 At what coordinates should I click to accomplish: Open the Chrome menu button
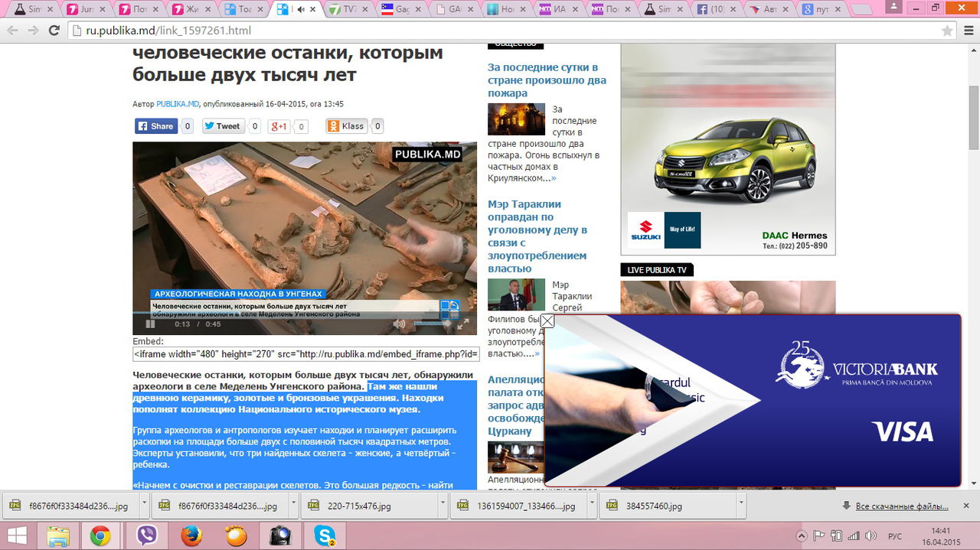pos(967,31)
